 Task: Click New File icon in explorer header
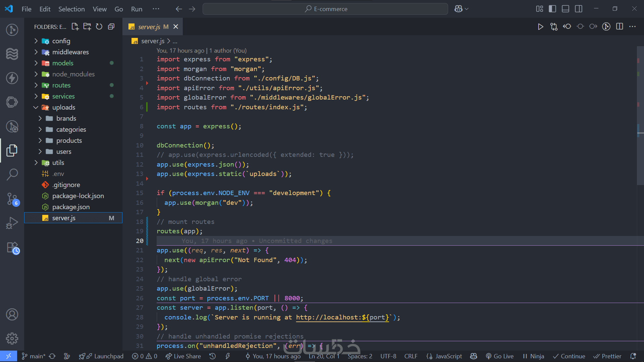click(75, 27)
